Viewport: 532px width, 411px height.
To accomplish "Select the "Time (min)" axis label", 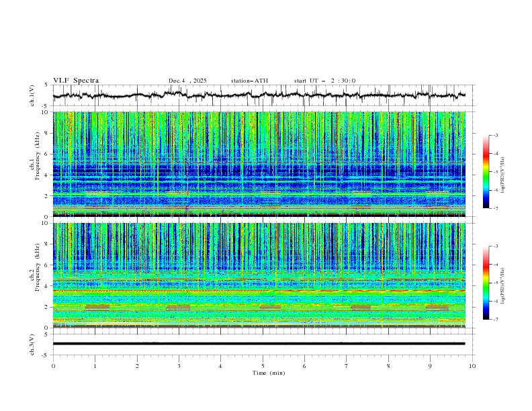I will 269,373.
